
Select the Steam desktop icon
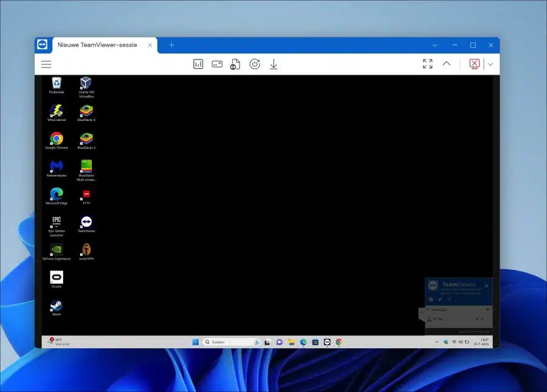tap(57, 308)
